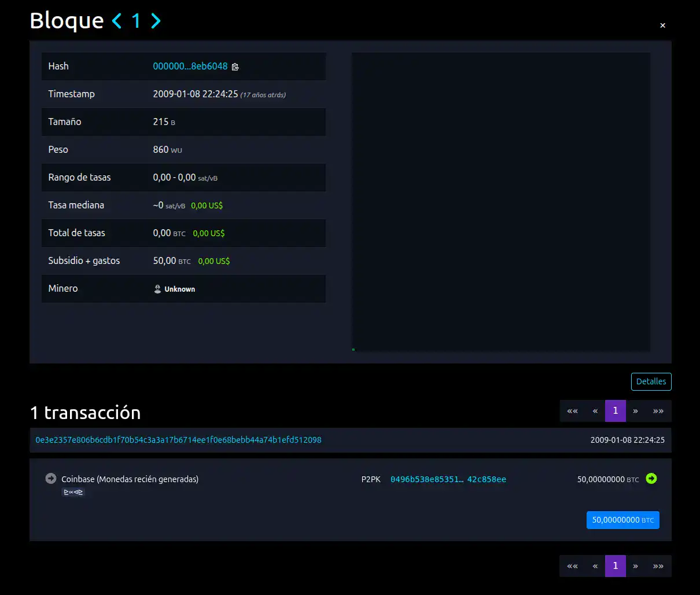
Task: Open transaction 0e3e2357e806b6cdb1f70b54c3a3a17b...
Action: (178, 440)
